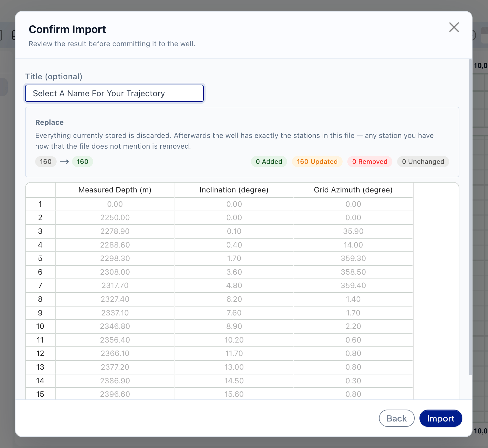
Task: Select row number 1 header
Action: 40,204
